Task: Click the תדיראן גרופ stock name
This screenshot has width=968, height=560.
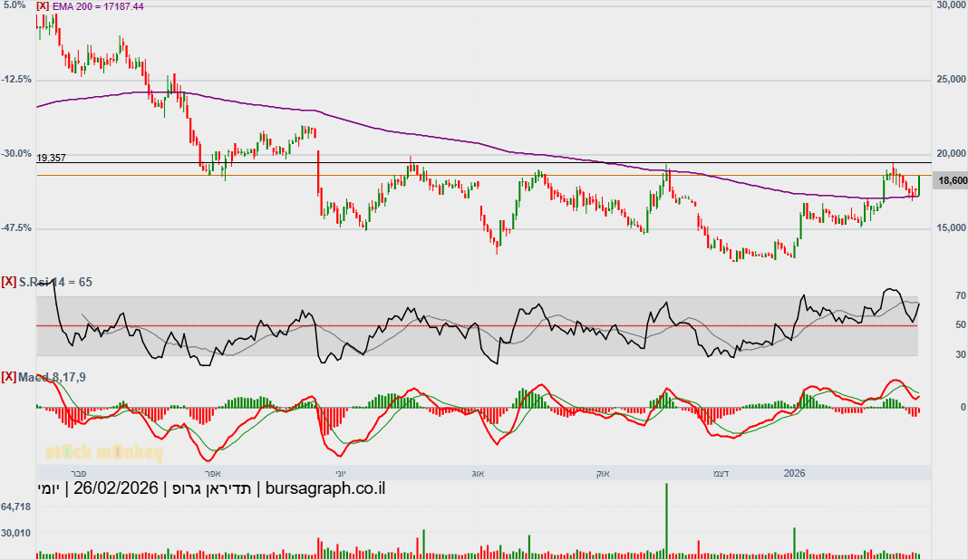Action: pos(212,488)
